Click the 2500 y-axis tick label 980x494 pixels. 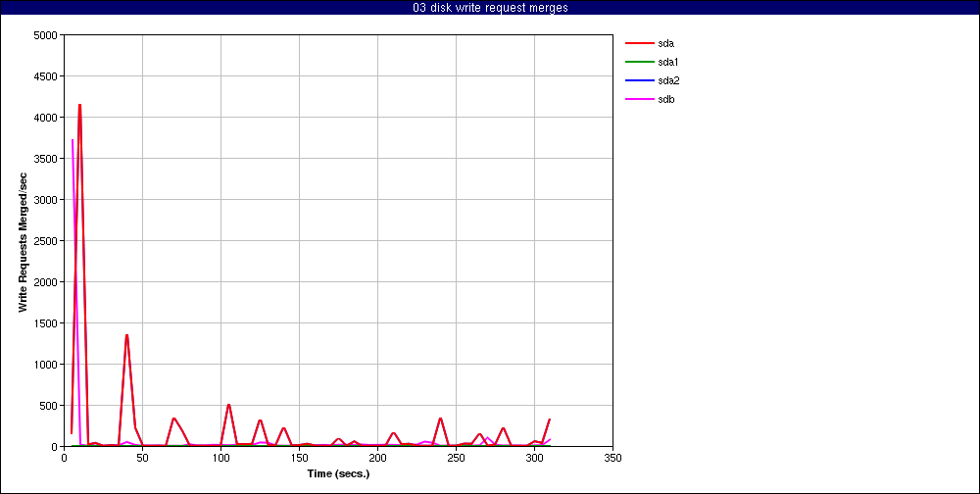pos(46,241)
